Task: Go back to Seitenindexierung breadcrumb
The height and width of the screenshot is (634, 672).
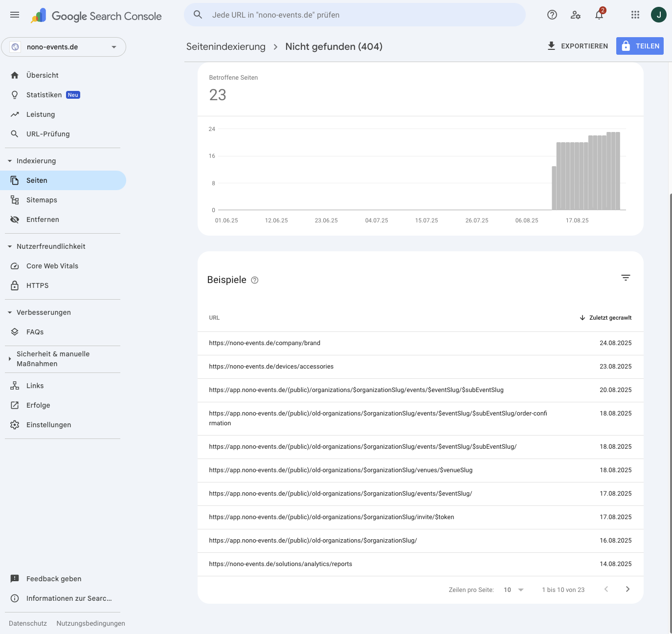Action: pyautogui.click(x=226, y=46)
